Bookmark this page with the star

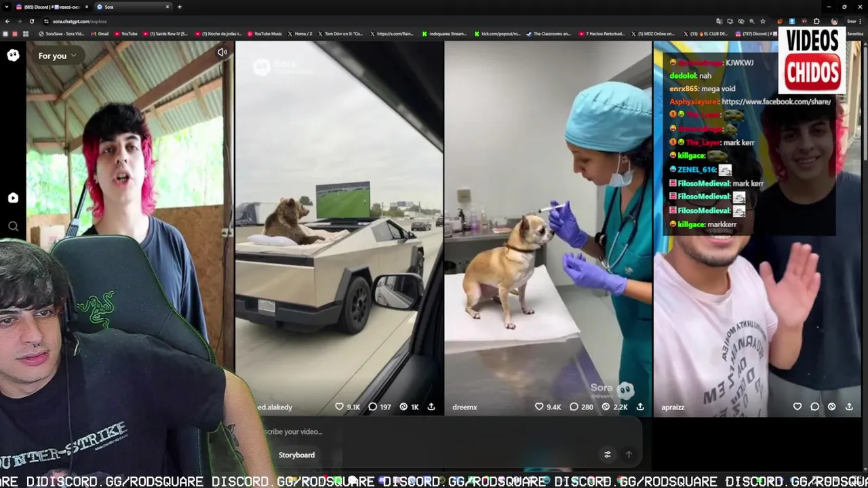[x=763, y=21]
